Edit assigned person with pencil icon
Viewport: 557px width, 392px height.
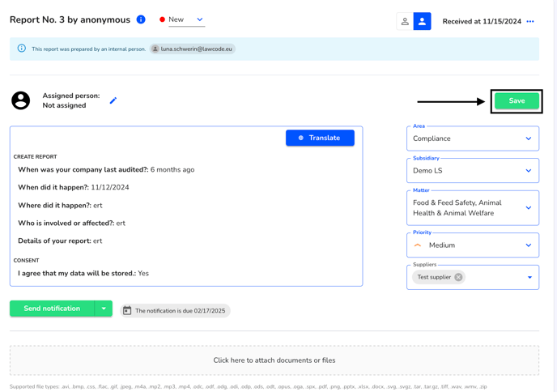pyautogui.click(x=113, y=100)
